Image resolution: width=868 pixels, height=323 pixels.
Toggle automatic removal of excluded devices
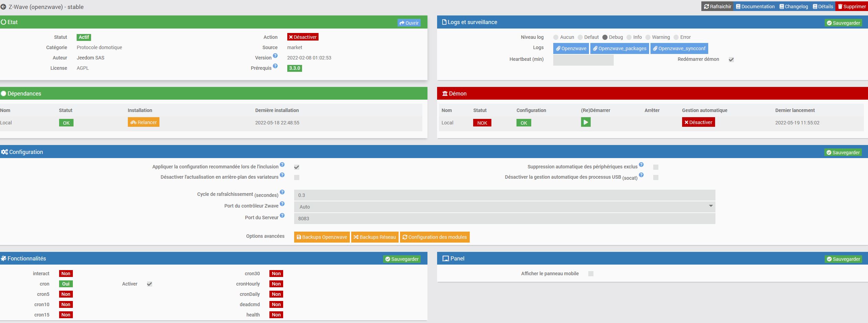tap(656, 167)
